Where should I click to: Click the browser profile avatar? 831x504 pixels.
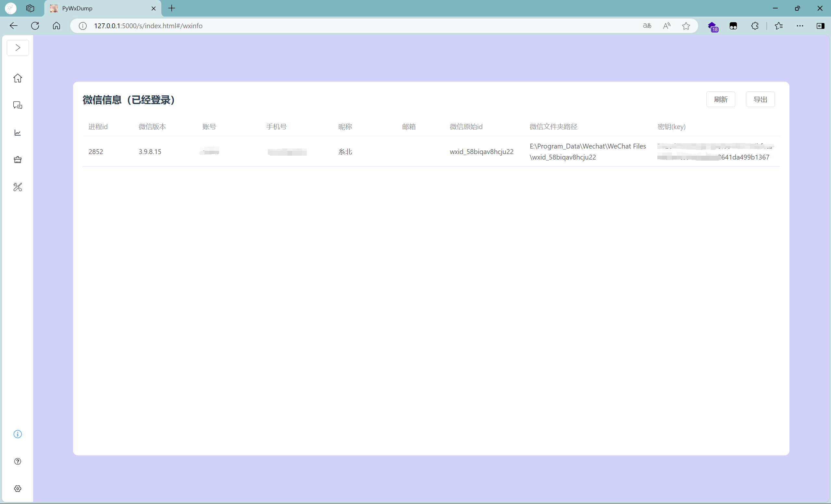11,8
